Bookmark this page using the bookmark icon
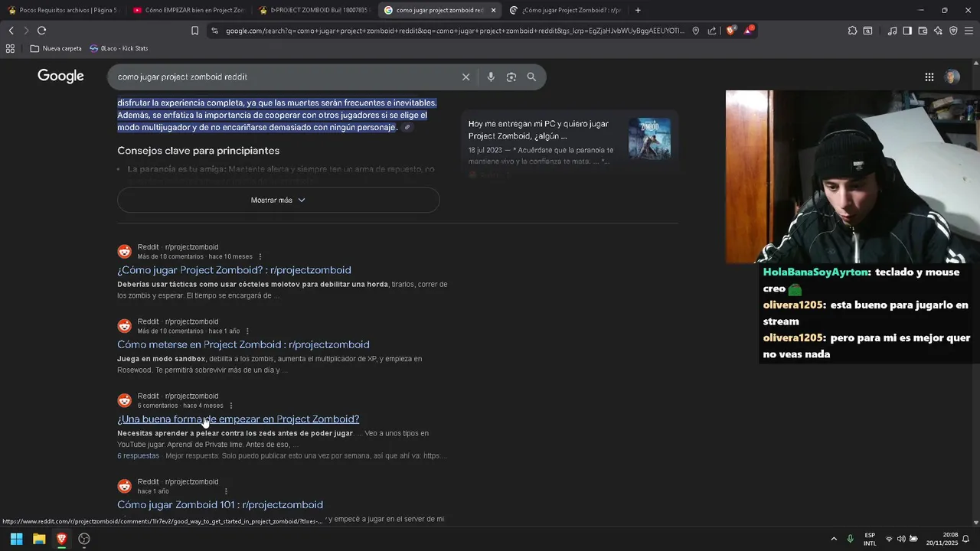Viewport: 980px width, 551px height. [194, 31]
